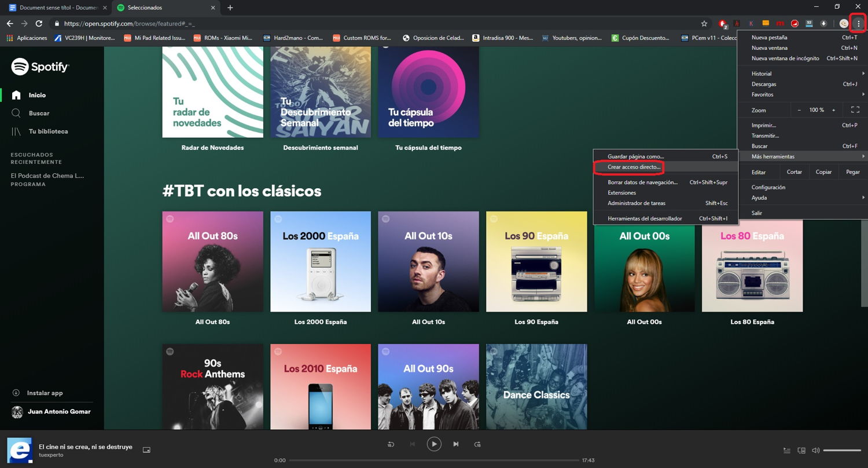This screenshot has width=868, height=468.
Task: Open Inicio home in Spotify sidebar
Action: pos(37,95)
